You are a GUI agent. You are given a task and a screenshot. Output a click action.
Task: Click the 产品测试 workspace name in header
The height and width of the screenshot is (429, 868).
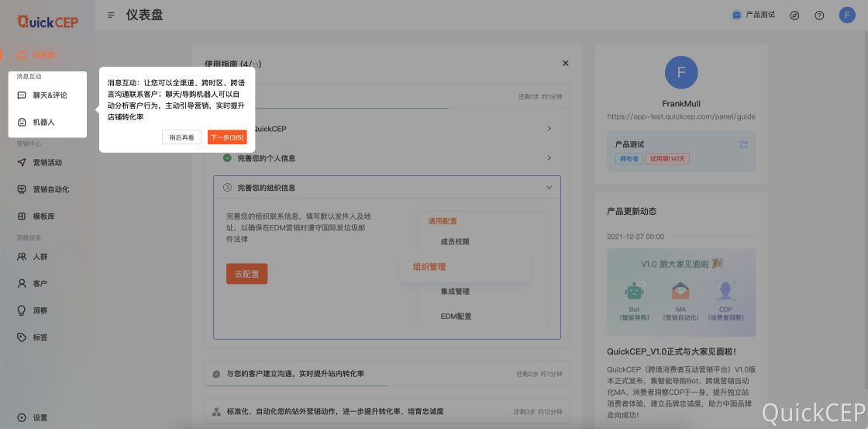pyautogui.click(x=760, y=15)
